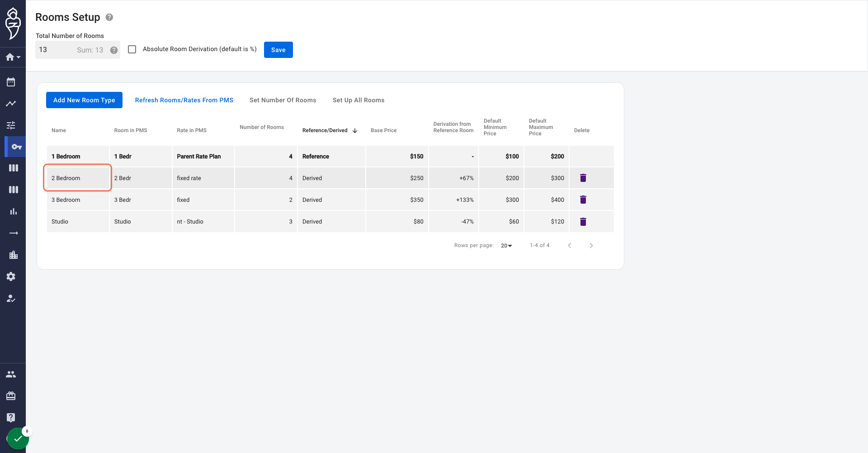The width and height of the screenshot is (868, 453).
Task: Open Set Number Of Rooms
Action: (x=283, y=100)
